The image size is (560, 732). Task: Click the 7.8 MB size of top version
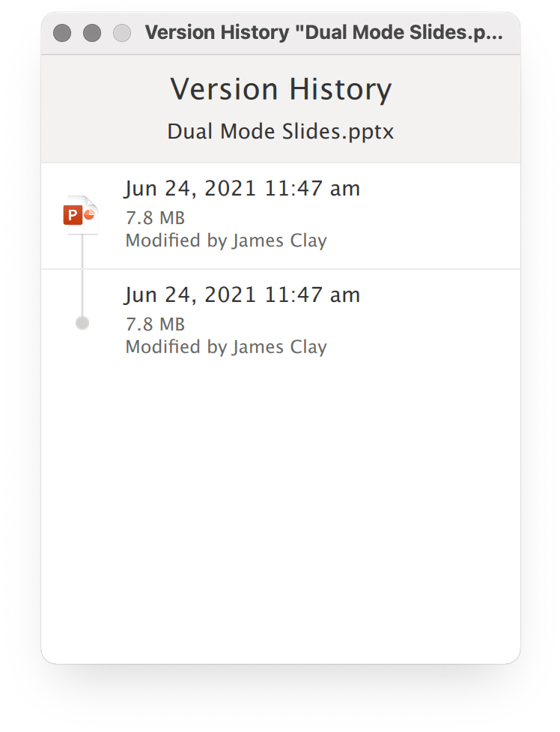(156, 218)
